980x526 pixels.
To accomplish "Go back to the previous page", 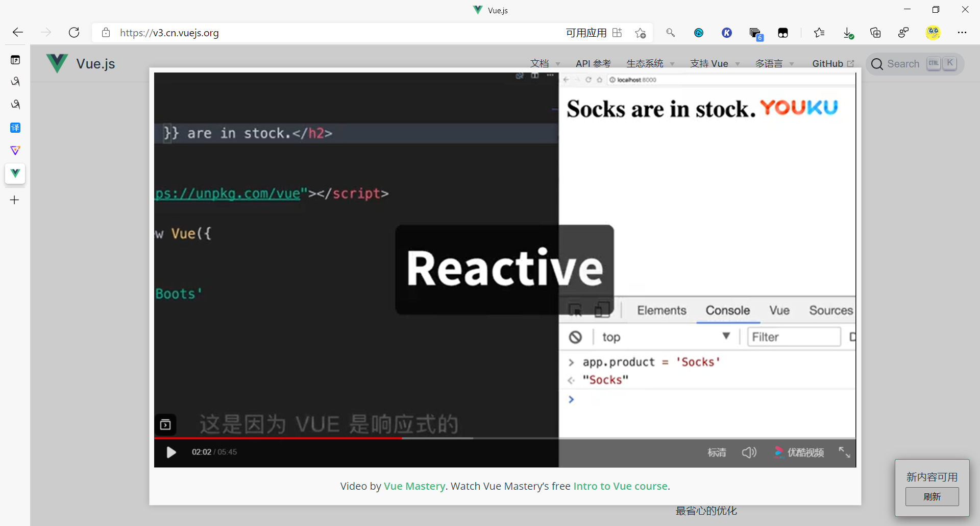I will pos(18,33).
